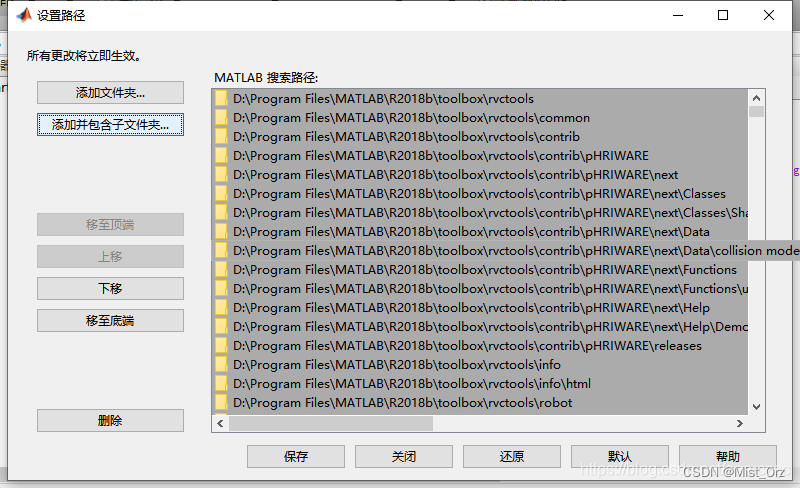Click folder icon of next\Classes row

point(221,193)
